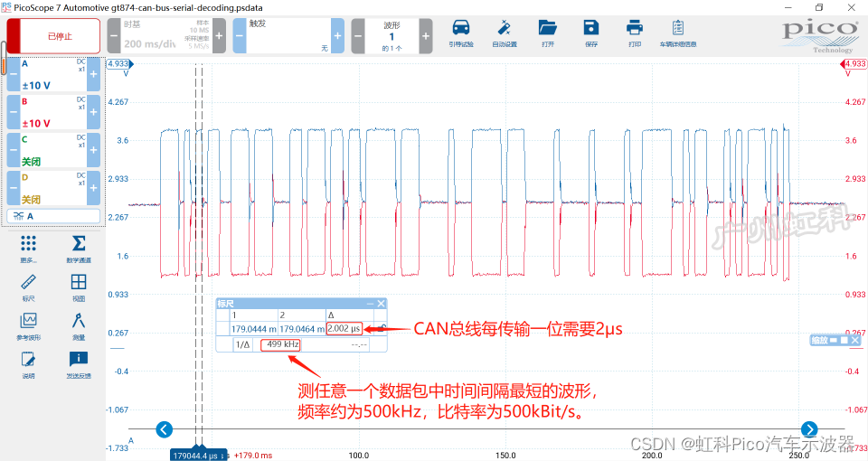The height and width of the screenshot is (461, 868).
Task: Increase the 时基 timebase with plus
Action: [219, 36]
